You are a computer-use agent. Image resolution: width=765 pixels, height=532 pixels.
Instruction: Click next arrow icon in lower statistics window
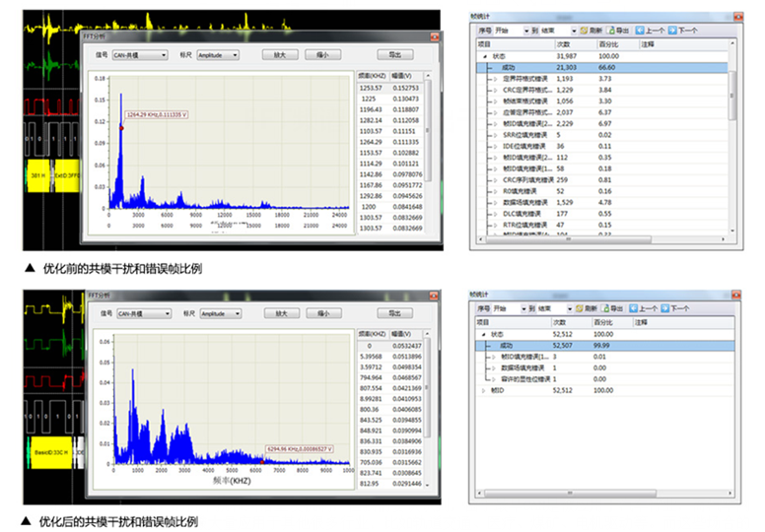click(665, 308)
